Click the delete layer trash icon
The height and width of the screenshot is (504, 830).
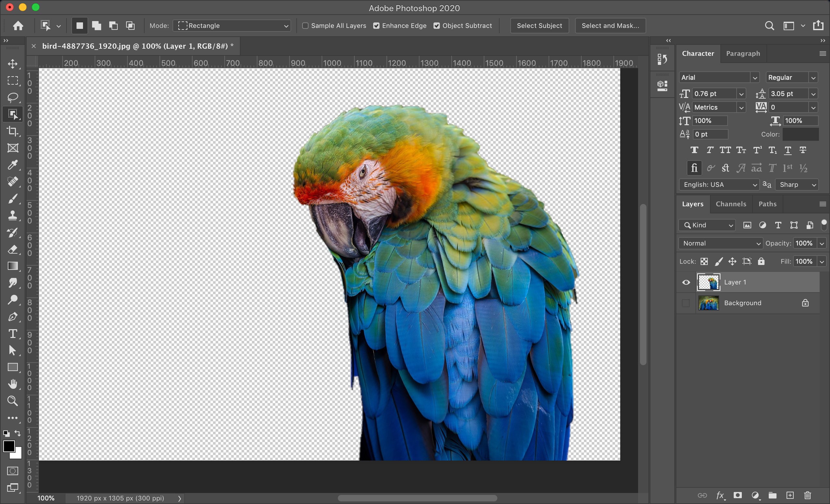click(x=807, y=495)
